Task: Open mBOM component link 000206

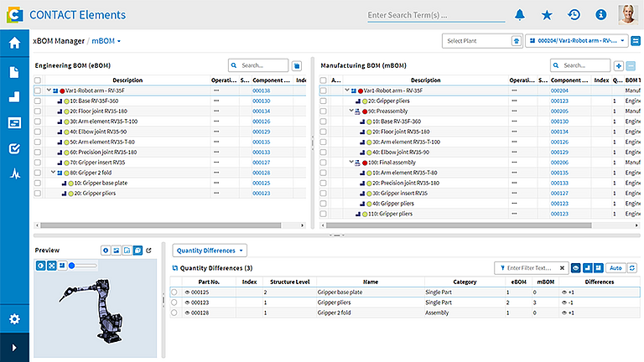Action: [x=559, y=163]
